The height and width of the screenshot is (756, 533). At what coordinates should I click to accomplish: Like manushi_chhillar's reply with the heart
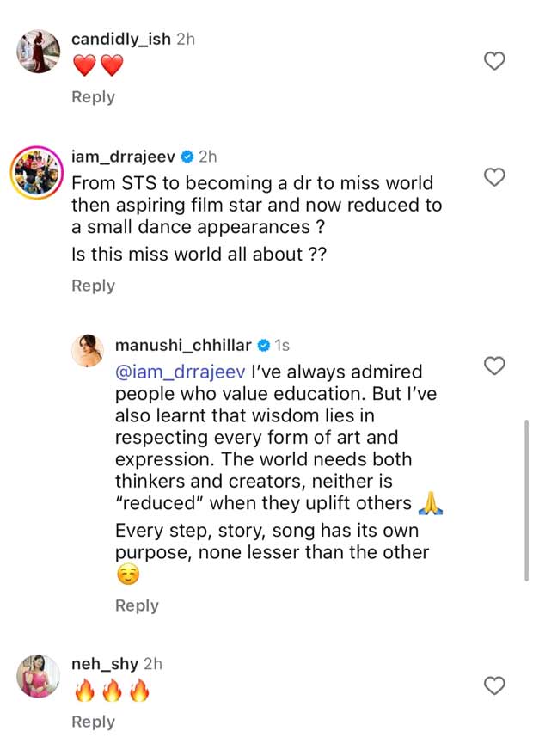(494, 366)
